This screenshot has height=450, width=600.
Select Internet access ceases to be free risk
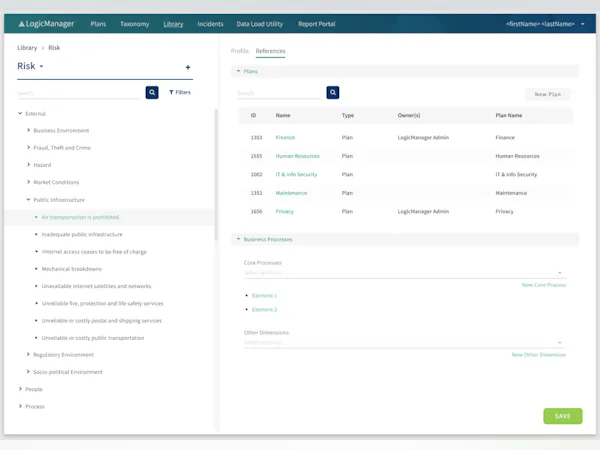click(94, 252)
